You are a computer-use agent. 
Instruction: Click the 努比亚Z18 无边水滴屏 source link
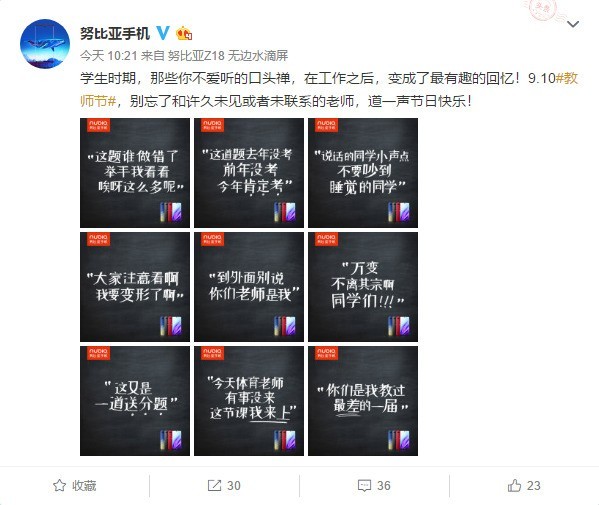click(x=228, y=56)
